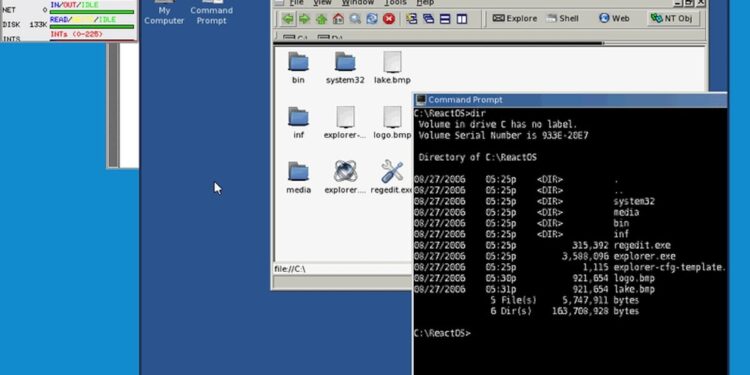Tile windows vertically via the toolbar icon

click(x=462, y=19)
